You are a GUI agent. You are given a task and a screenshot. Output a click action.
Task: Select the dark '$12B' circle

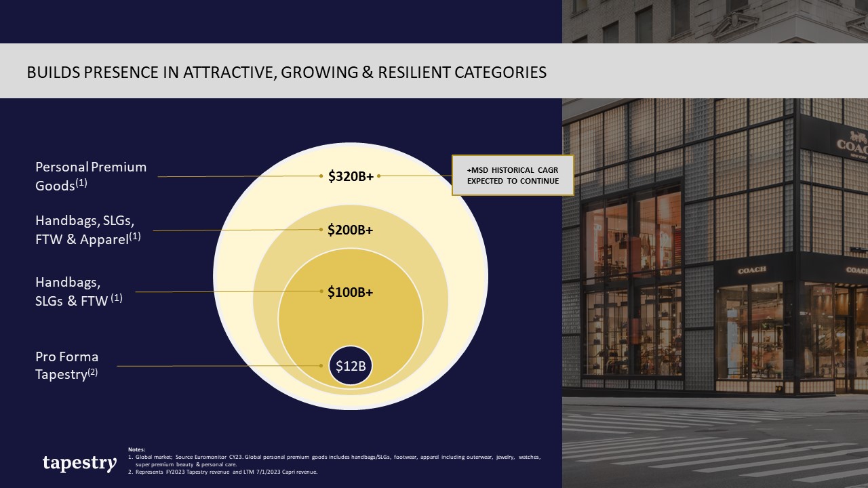351,366
